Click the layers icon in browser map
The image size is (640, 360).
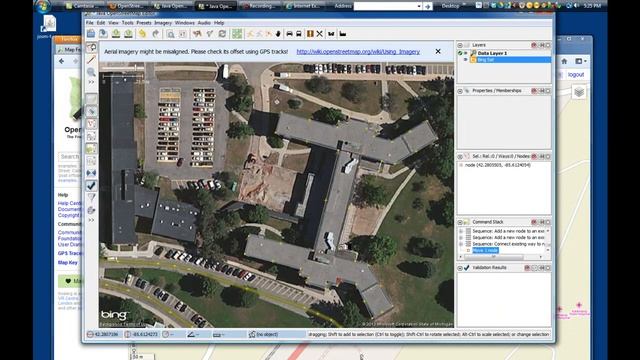(x=579, y=92)
